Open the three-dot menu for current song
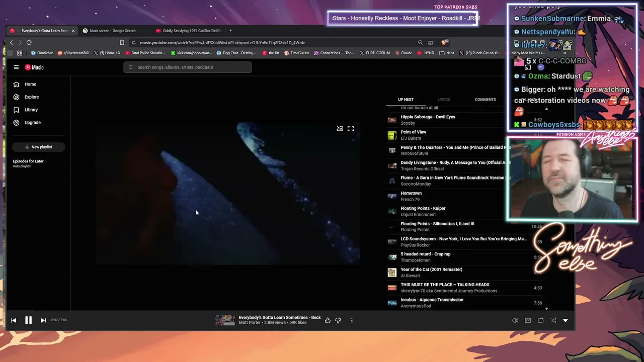Screen dimensions: 644x362 pos(352,320)
